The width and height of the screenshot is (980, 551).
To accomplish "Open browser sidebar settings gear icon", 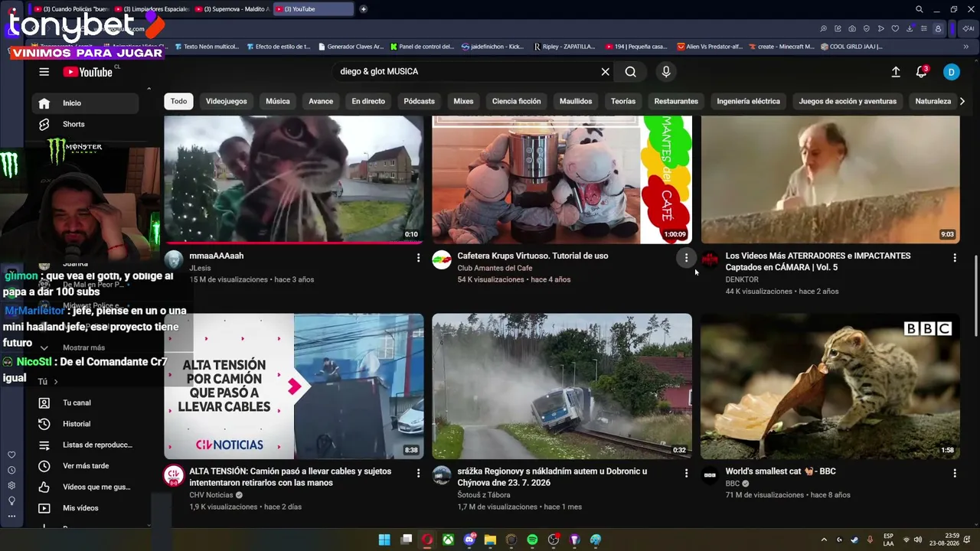I will tap(11, 486).
